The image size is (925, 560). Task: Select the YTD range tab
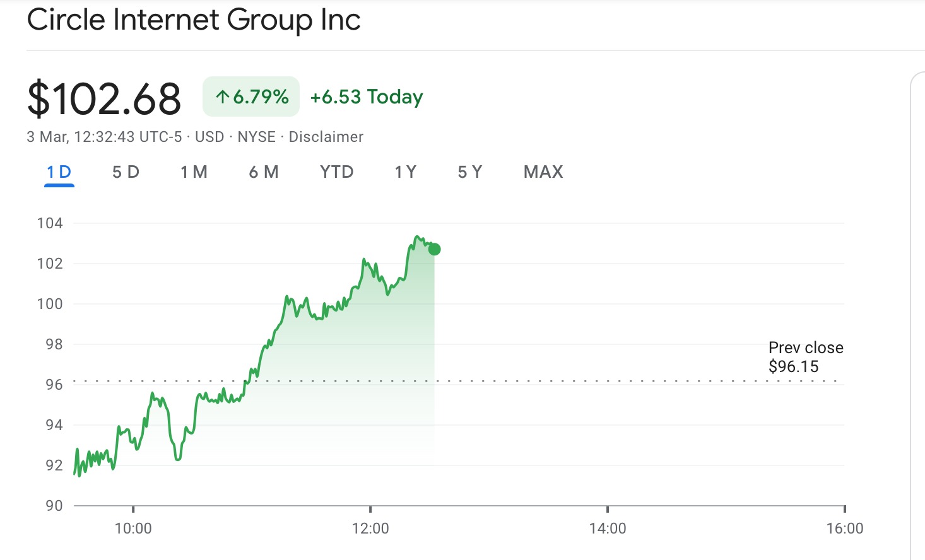[x=336, y=172]
